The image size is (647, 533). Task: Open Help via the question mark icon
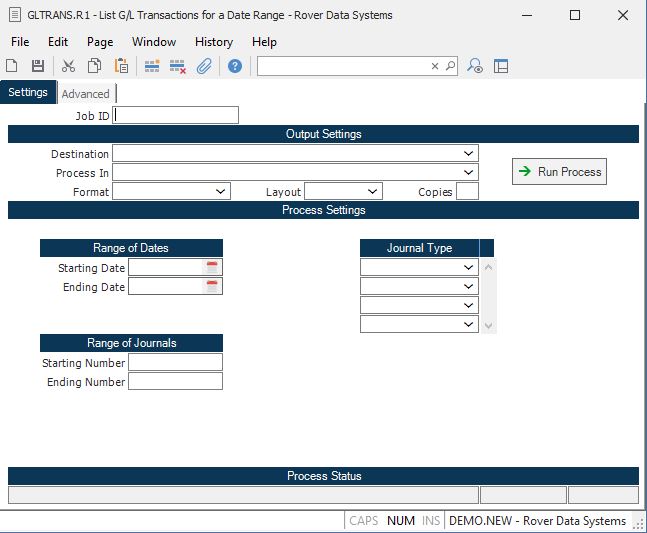coord(235,66)
